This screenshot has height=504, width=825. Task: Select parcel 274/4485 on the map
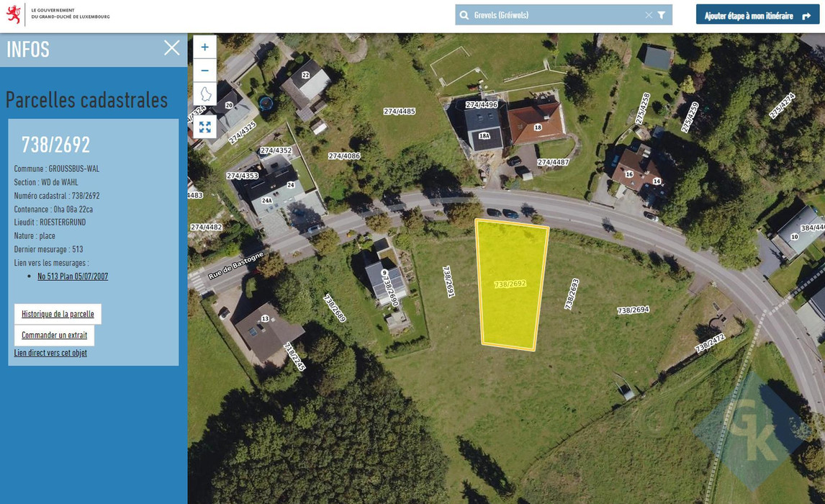400,112
